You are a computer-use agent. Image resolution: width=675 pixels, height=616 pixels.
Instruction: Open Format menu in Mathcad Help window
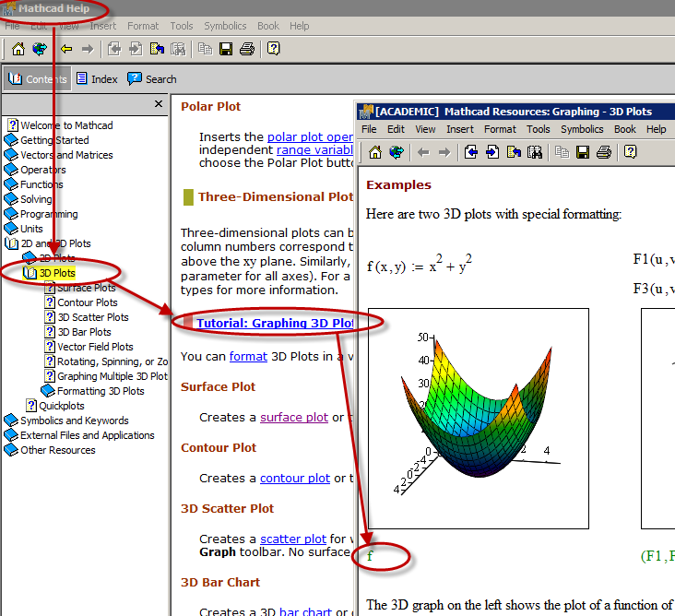click(143, 26)
